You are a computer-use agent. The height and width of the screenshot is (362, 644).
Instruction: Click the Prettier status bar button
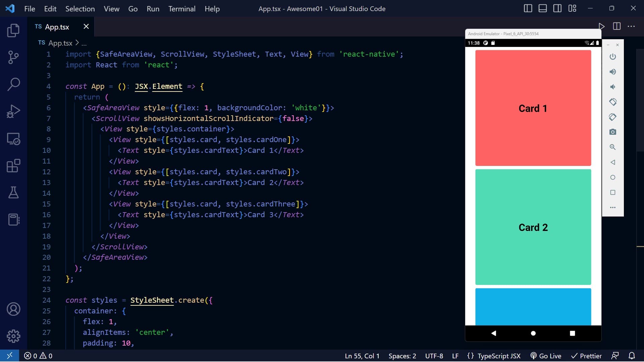[586, 356]
